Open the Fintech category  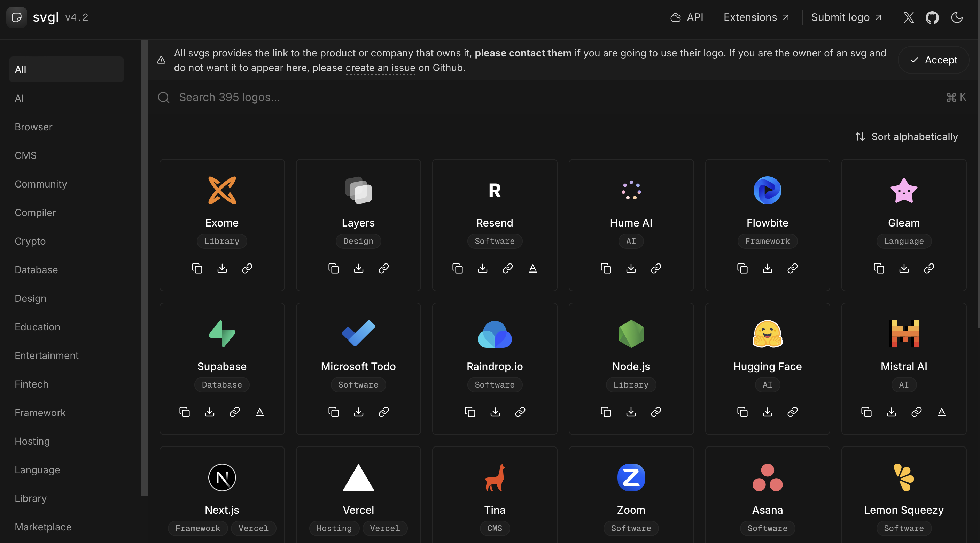point(67,384)
